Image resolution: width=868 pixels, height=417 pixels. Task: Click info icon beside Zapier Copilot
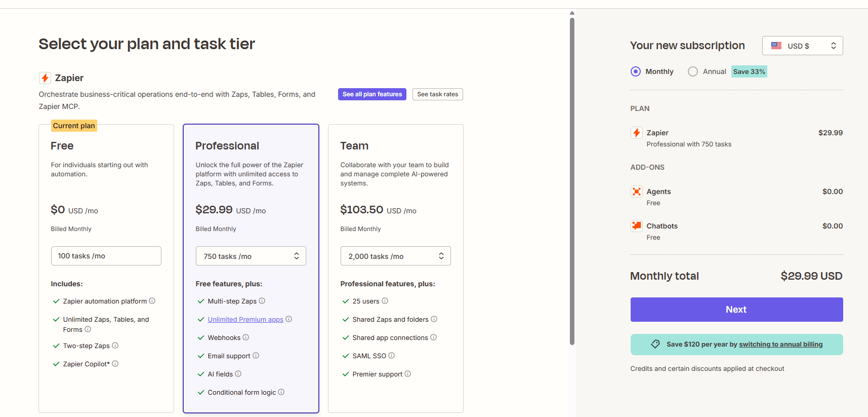pos(115,364)
